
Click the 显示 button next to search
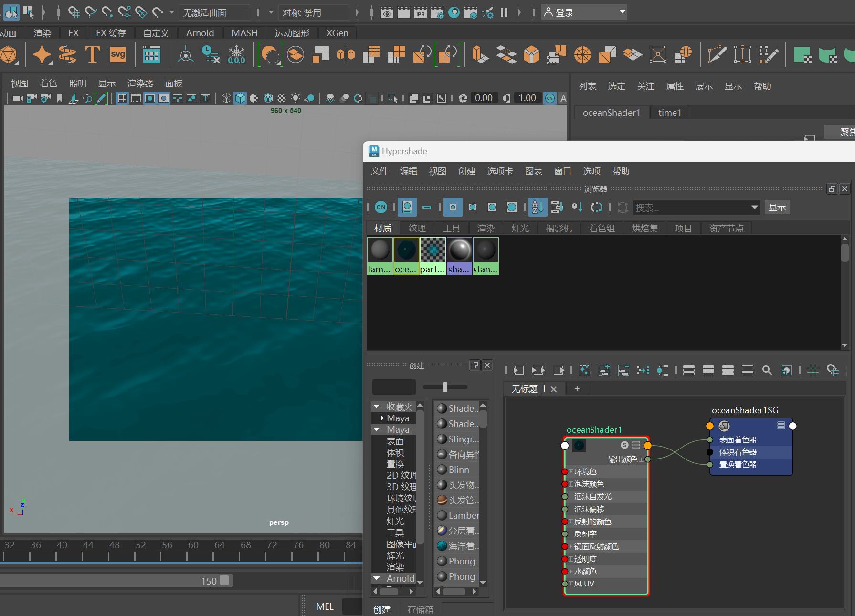(777, 207)
